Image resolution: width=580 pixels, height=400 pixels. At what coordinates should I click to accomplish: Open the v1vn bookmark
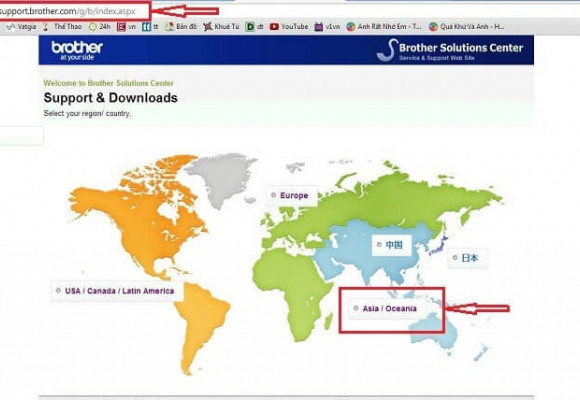tap(327, 27)
